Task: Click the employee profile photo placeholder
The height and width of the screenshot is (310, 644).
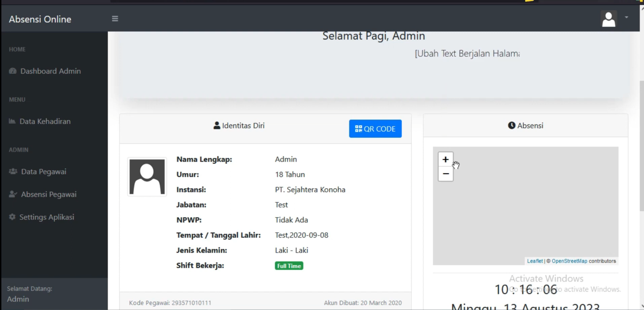Action: [147, 177]
